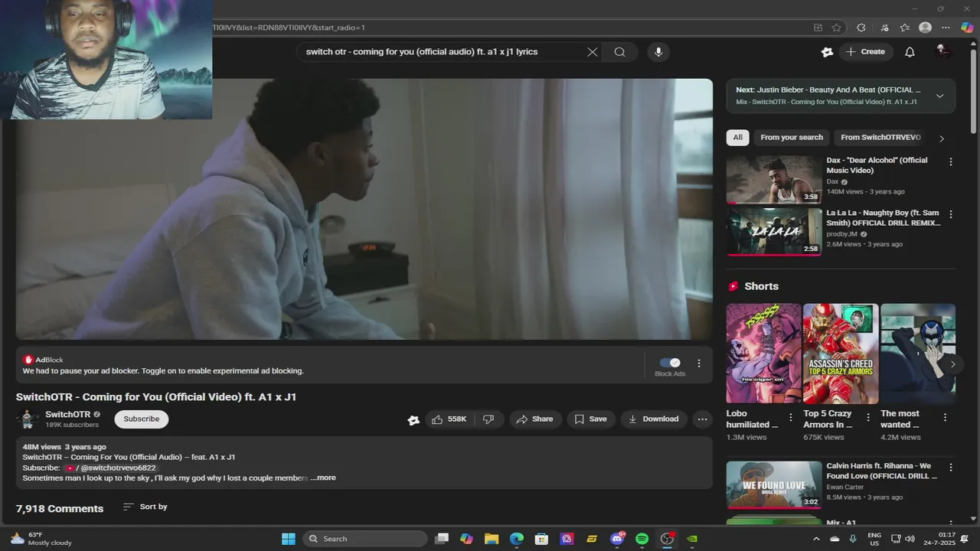Open The most wanted short

(x=918, y=354)
